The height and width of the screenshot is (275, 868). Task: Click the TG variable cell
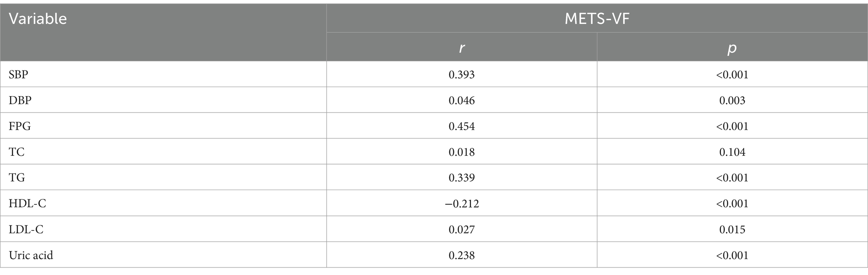pyautogui.click(x=17, y=178)
